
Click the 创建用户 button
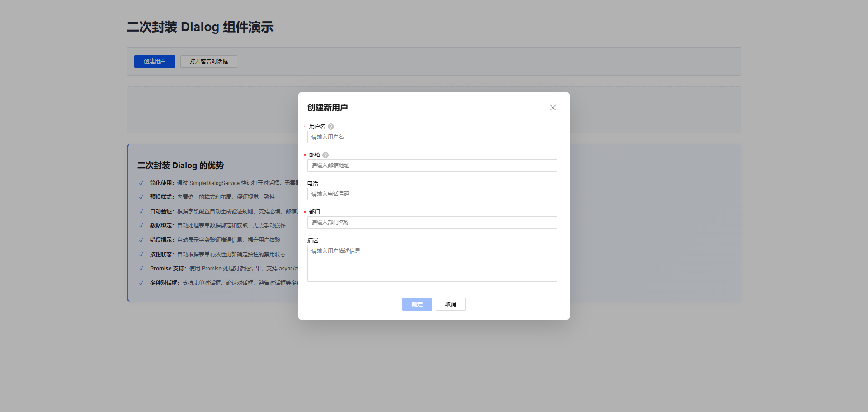pyautogui.click(x=154, y=62)
